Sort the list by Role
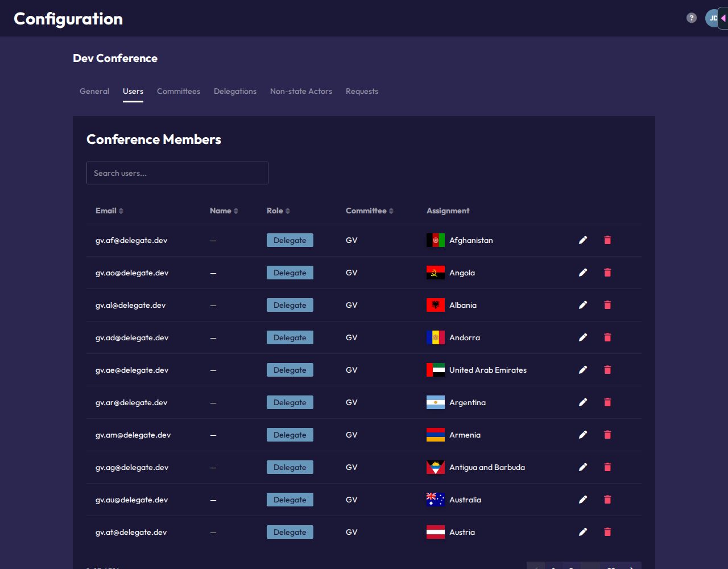 click(x=278, y=211)
